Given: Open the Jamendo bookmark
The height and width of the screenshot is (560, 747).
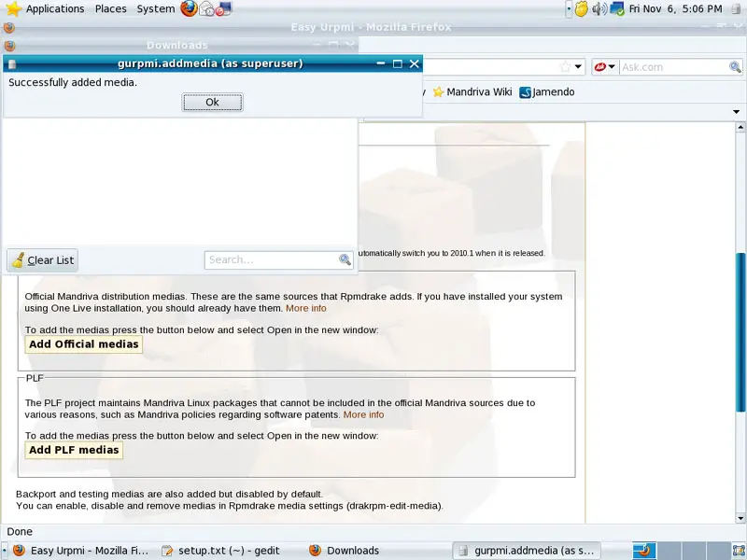Looking at the screenshot, I should pos(547,91).
